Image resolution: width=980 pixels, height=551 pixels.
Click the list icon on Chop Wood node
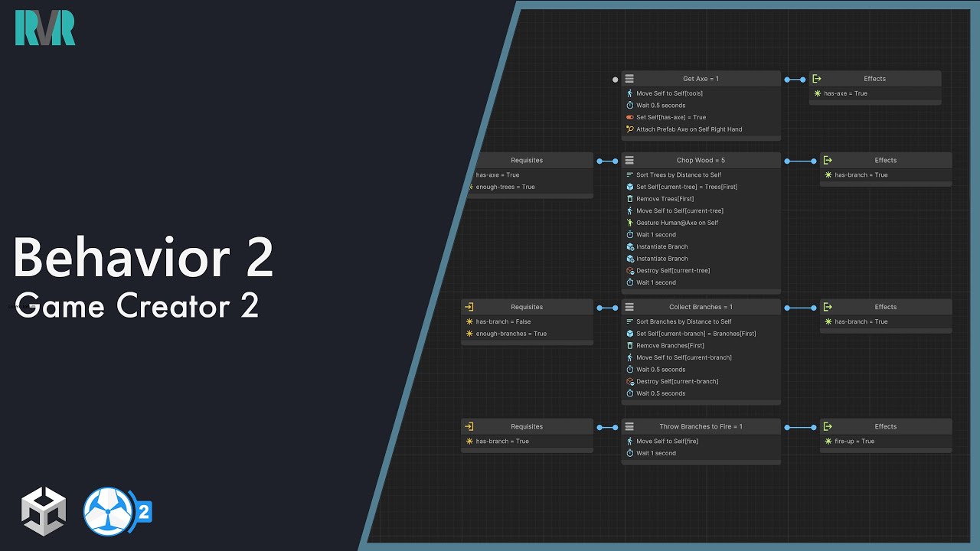(629, 161)
